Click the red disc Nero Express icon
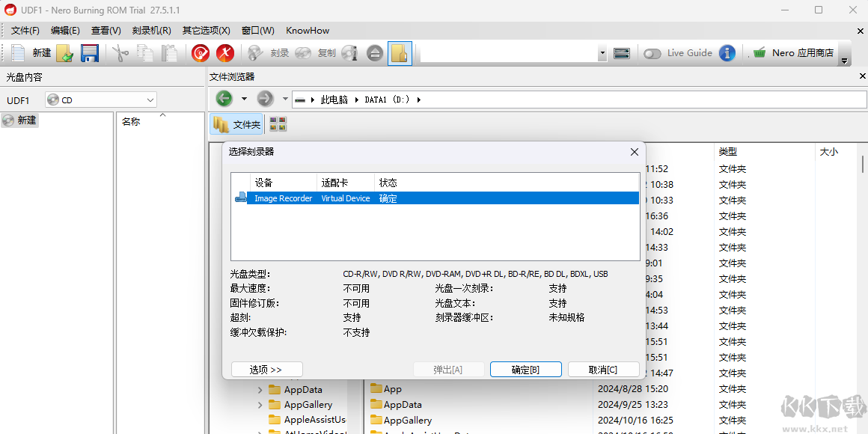The height and width of the screenshot is (434, 868). [x=201, y=53]
